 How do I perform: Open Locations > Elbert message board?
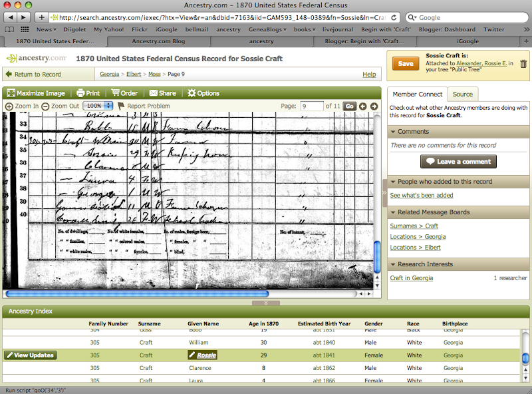[415, 248]
